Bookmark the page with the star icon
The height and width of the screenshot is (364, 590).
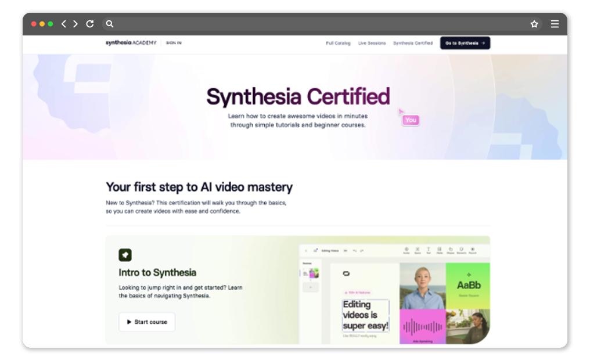(x=534, y=24)
